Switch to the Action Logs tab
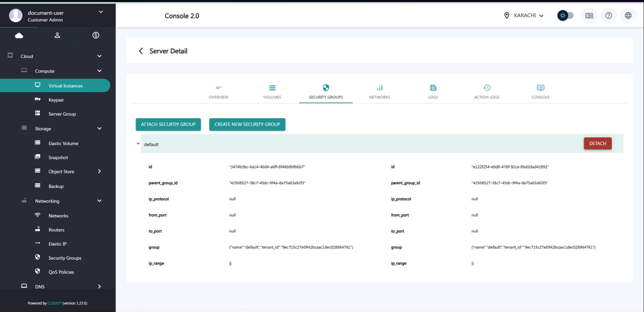 coord(487,92)
